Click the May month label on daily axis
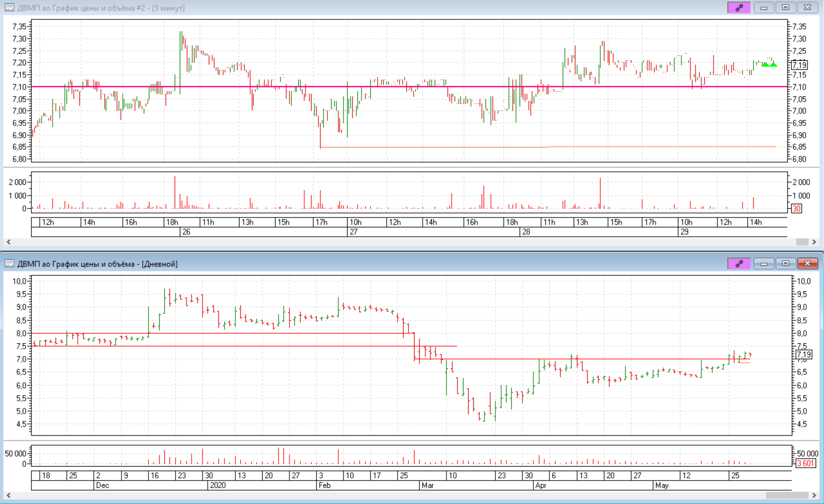 click(x=662, y=485)
